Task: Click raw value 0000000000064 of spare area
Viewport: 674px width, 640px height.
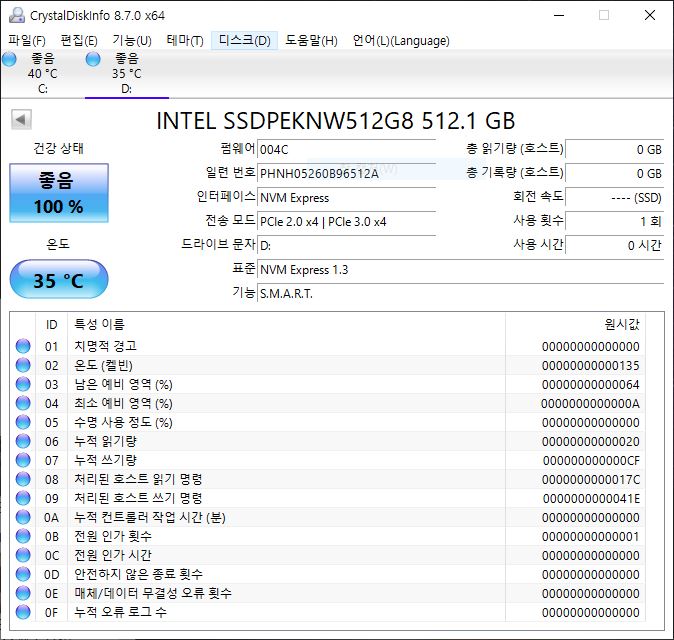Action: tap(591, 385)
